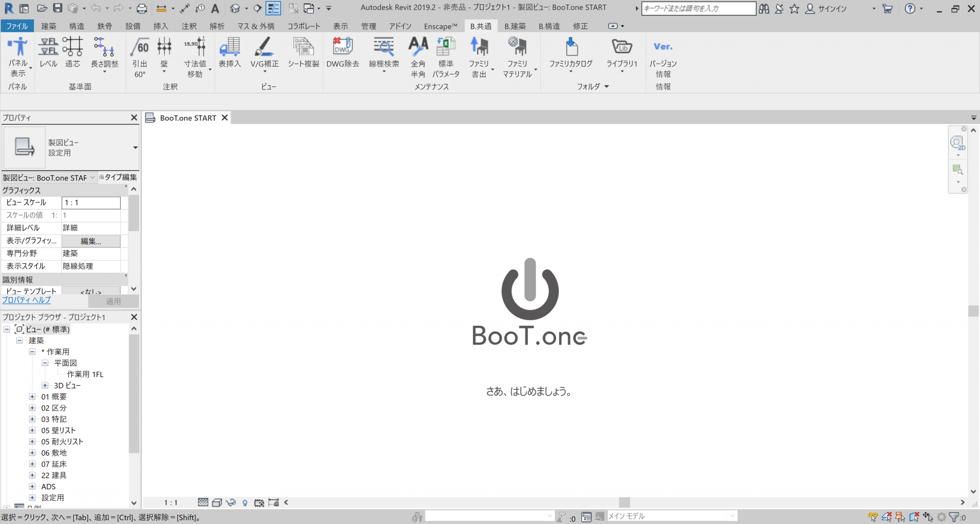
Task: Click the バージョン情報 Ver. icon
Action: tap(663, 57)
